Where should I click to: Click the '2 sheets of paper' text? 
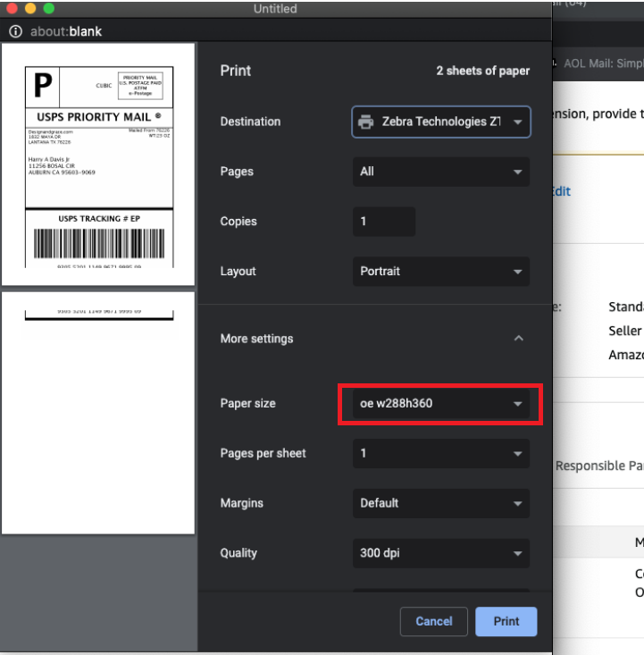point(483,71)
